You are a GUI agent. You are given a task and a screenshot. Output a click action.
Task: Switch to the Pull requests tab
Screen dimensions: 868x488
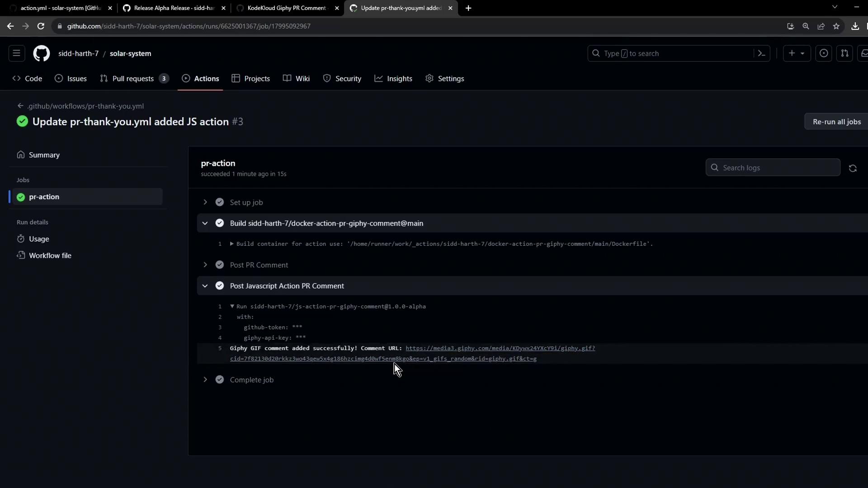pos(133,79)
